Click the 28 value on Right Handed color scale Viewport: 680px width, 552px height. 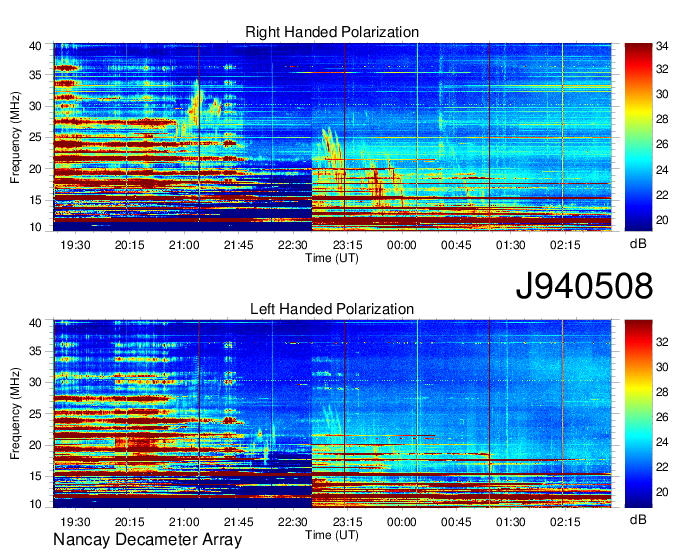662,119
